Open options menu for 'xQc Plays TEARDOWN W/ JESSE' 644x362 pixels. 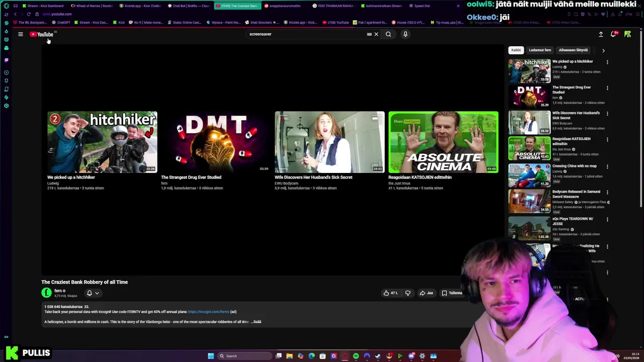(607, 220)
